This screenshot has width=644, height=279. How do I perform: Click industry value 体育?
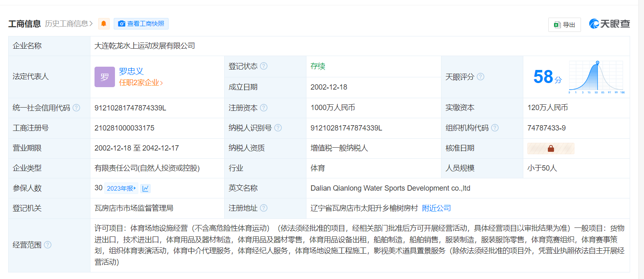pyautogui.click(x=318, y=168)
